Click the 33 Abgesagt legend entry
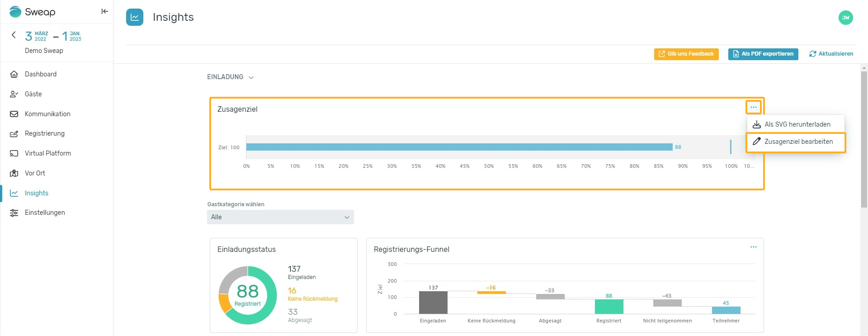 tap(300, 316)
